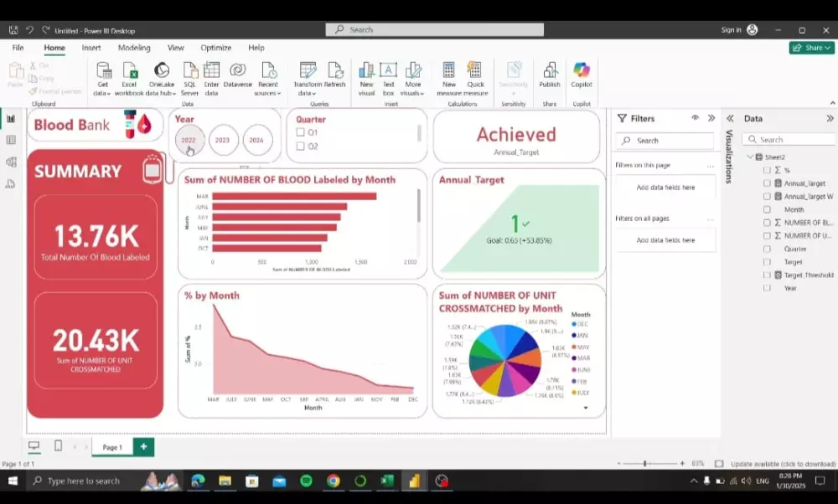Insert a Text box using ribbon icon

pyautogui.click(x=390, y=75)
